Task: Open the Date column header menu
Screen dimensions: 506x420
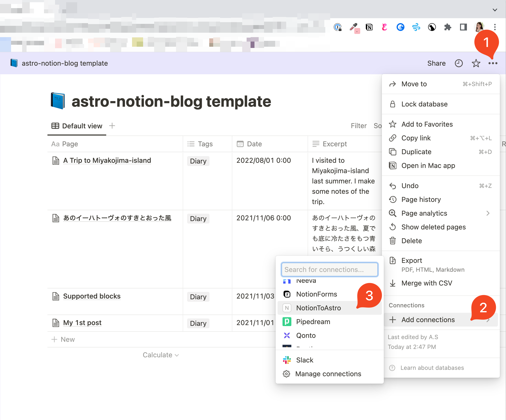Action: [270, 144]
